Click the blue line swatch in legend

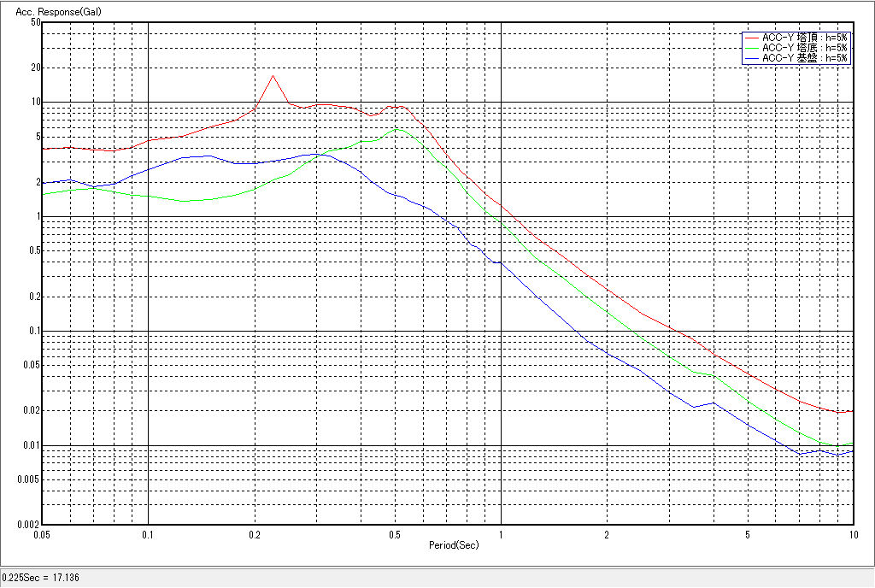pyautogui.click(x=751, y=58)
